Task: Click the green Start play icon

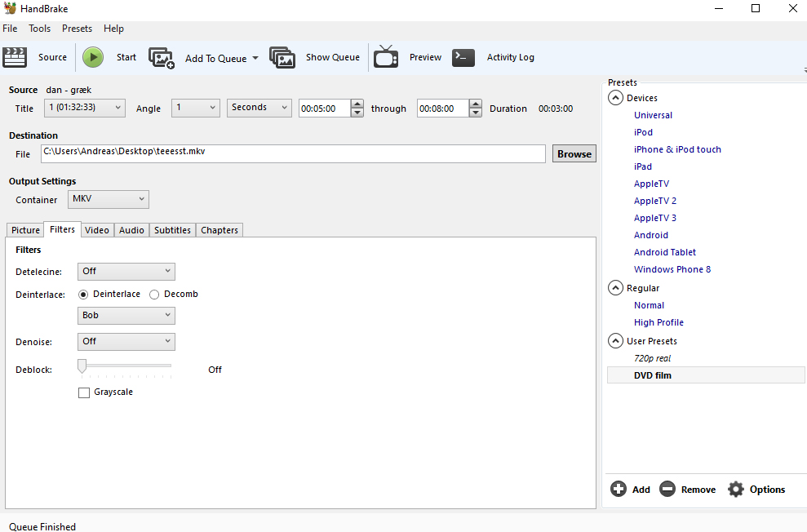Action: [x=93, y=57]
